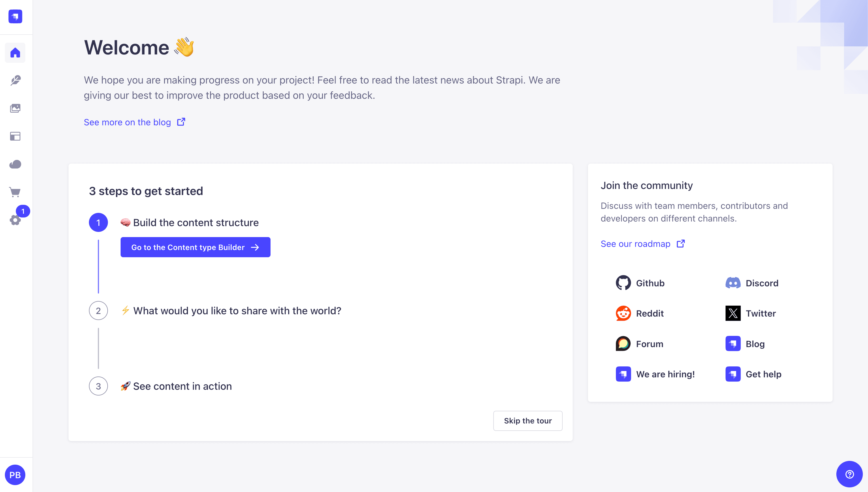Viewport: 868px width, 492px height.
Task: Click Go to the Content type Builder
Action: 195,247
